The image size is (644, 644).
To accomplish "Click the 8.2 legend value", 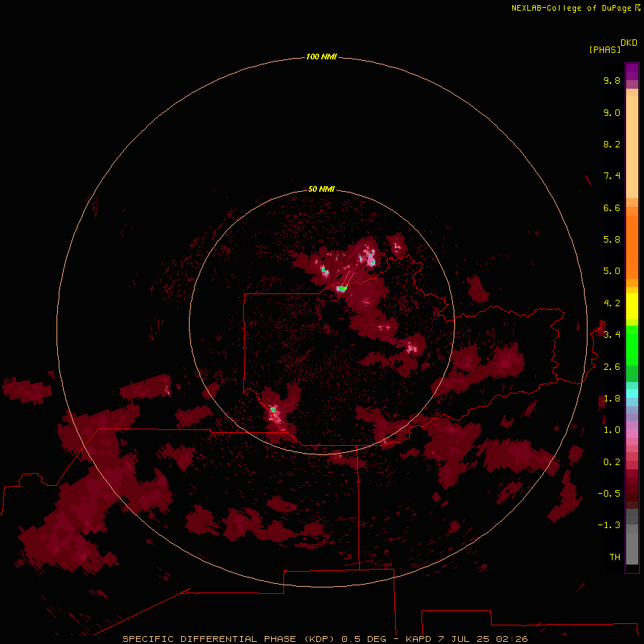I will [x=612, y=144].
